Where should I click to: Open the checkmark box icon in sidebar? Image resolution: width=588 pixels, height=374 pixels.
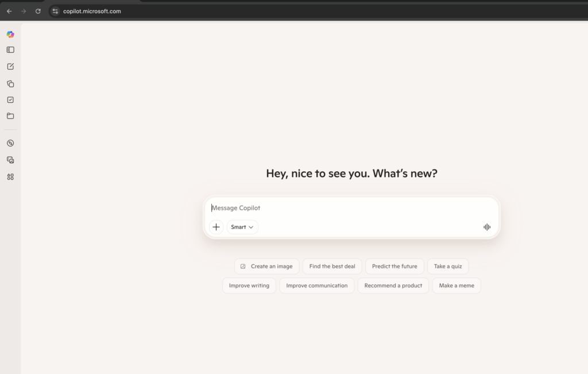click(10, 100)
